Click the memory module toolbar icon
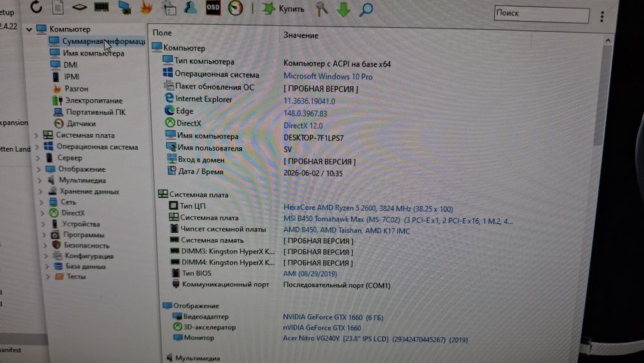 [102, 7]
